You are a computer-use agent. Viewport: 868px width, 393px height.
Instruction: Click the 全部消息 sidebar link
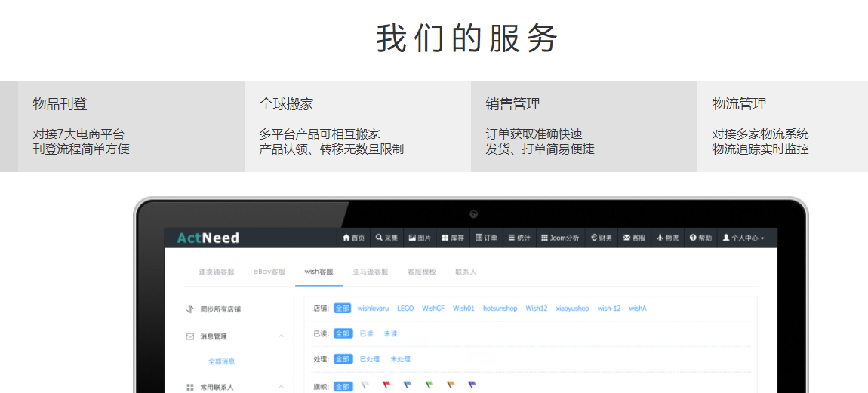coord(222,361)
